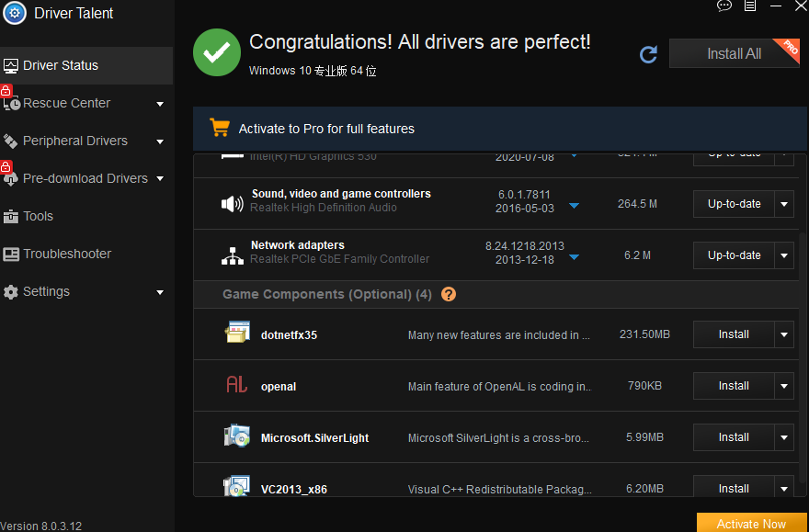Click the speaker icon for Realtek audio
The height and width of the screenshot is (532, 809).
pos(233,204)
